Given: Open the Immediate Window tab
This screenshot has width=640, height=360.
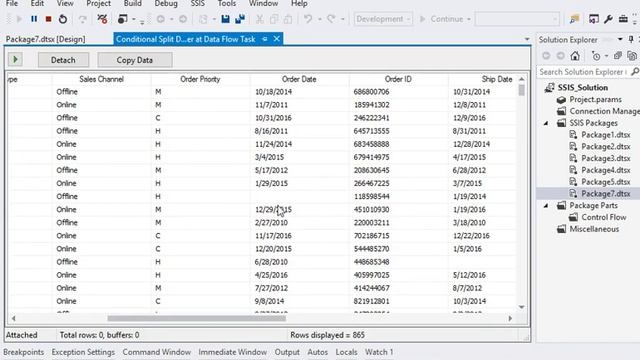Looking at the screenshot, I should [233, 352].
